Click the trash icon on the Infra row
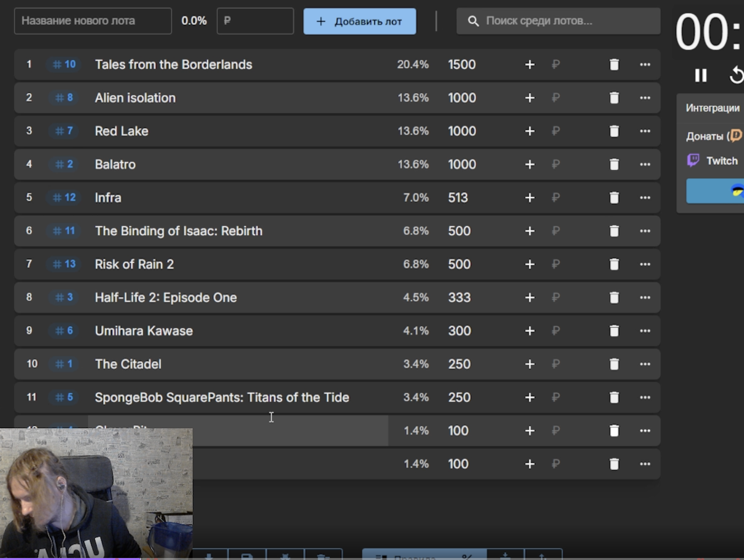 (614, 198)
